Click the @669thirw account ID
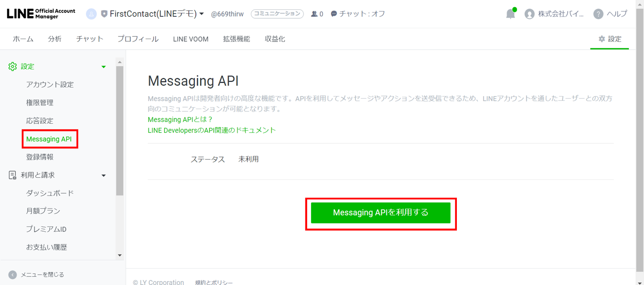Screen dimensions: 644x285 (227, 14)
